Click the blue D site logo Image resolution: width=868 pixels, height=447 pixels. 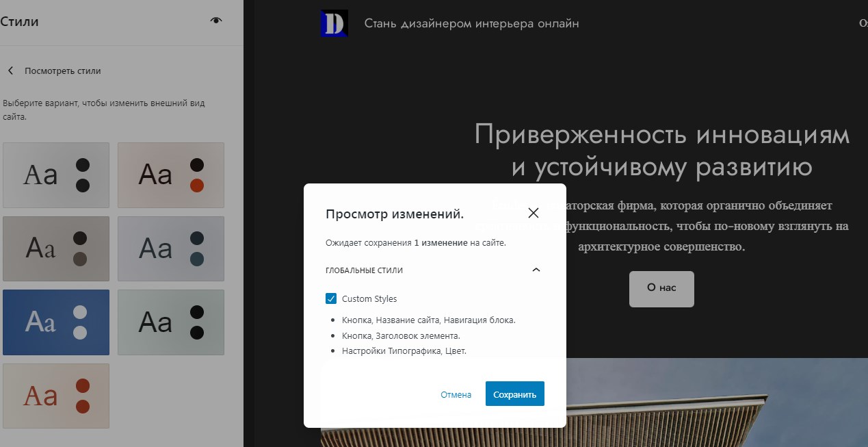click(x=334, y=23)
